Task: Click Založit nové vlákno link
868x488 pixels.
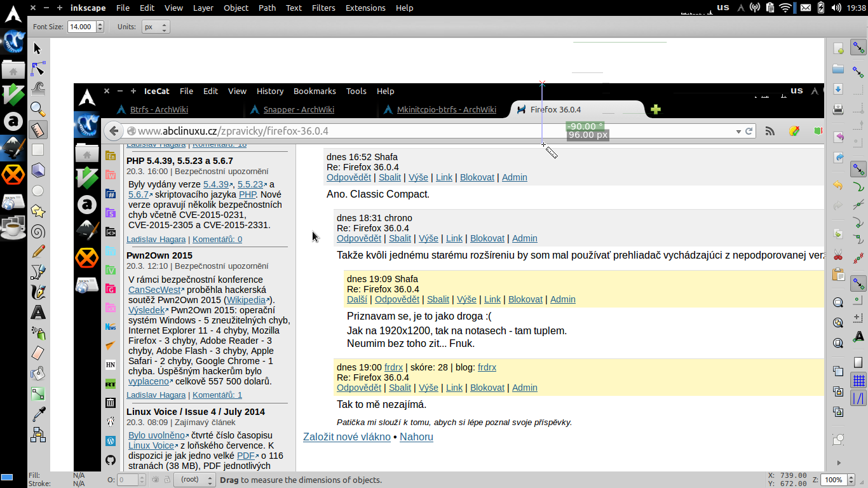Action: point(347,437)
